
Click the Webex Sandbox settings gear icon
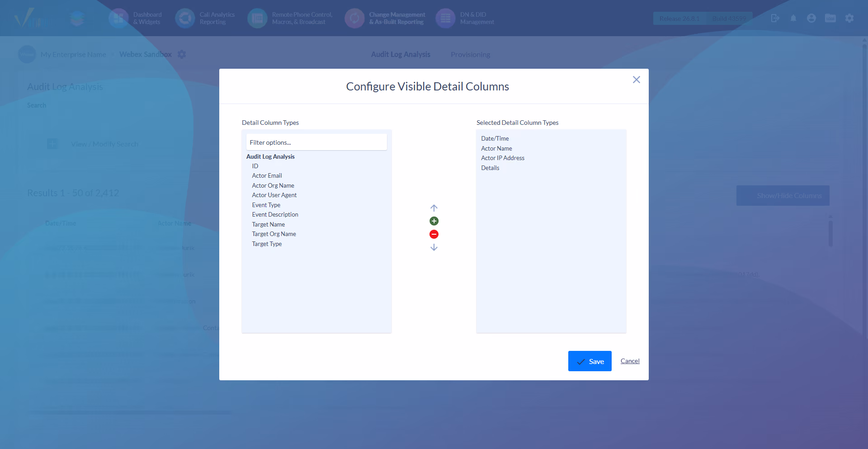click(182, 54)
